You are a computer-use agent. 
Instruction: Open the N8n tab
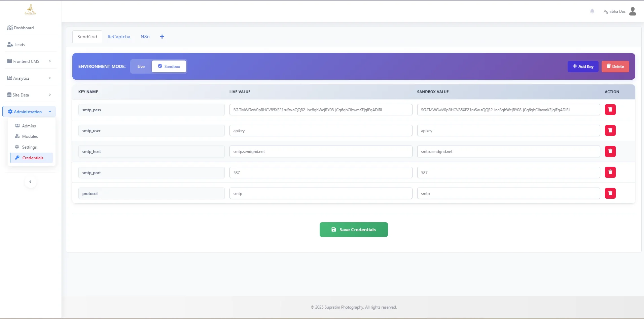[x=145, y=37]
